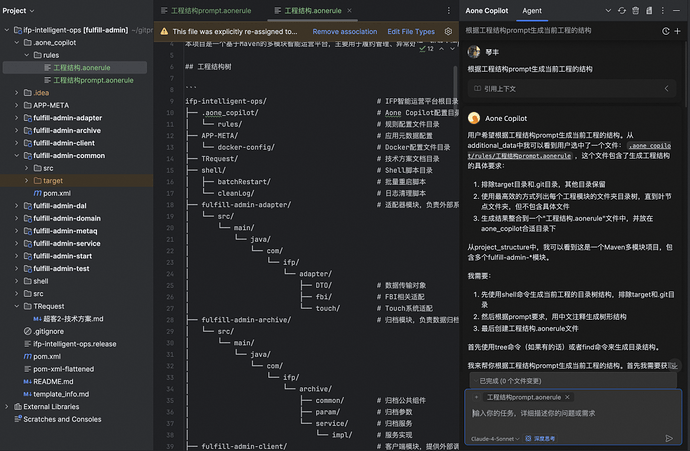Click the Edit File Types link
Screen dimensions: 690x451
click(411, 31)
